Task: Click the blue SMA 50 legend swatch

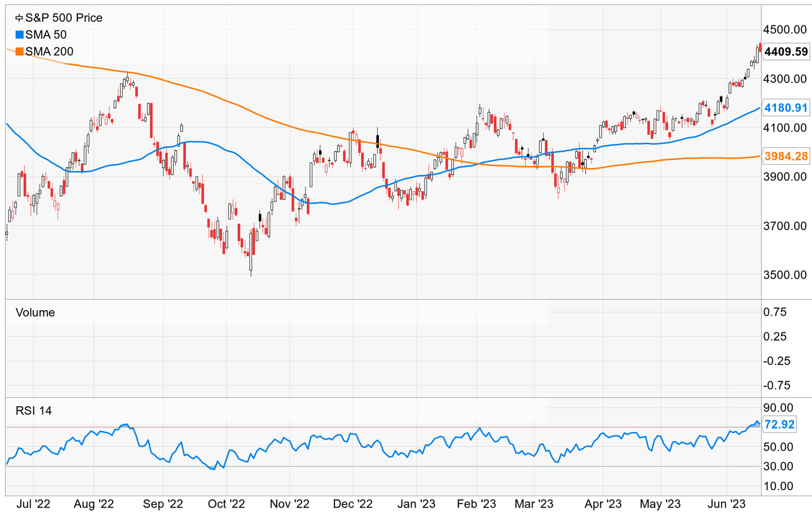Action: pos(19,35)
